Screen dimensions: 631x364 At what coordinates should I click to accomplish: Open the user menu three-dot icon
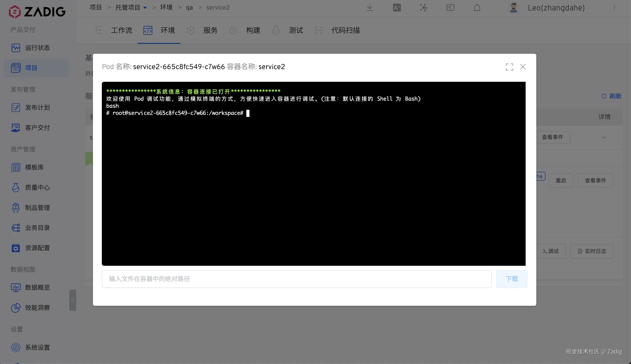click(x=614, y=8)
